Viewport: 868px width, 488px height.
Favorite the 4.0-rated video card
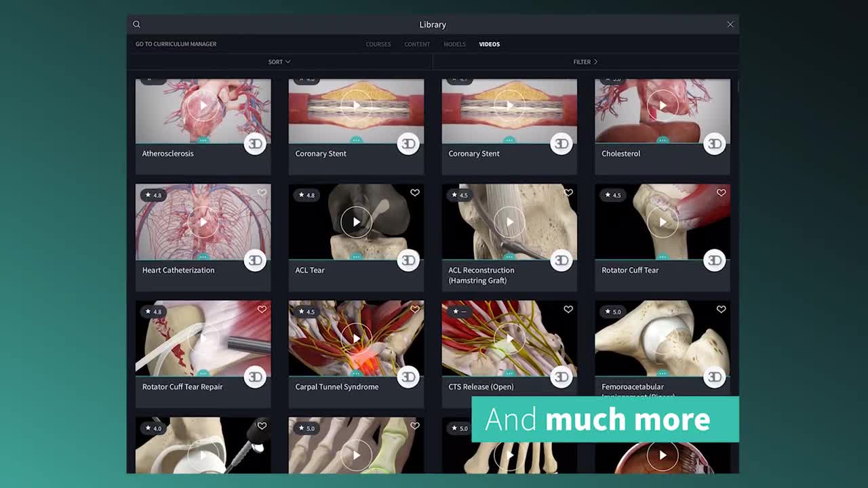(262, 426)
